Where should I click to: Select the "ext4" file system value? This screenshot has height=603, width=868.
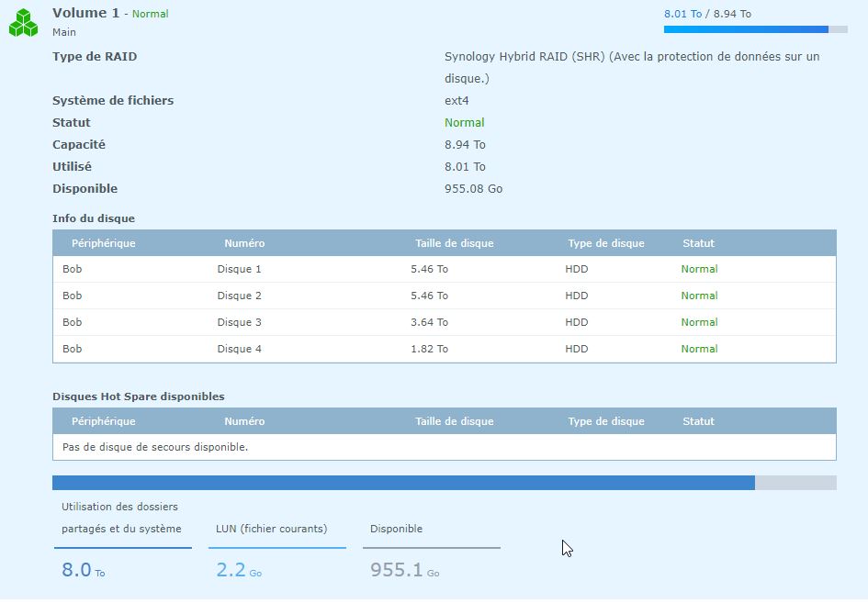tap(457, 101)
